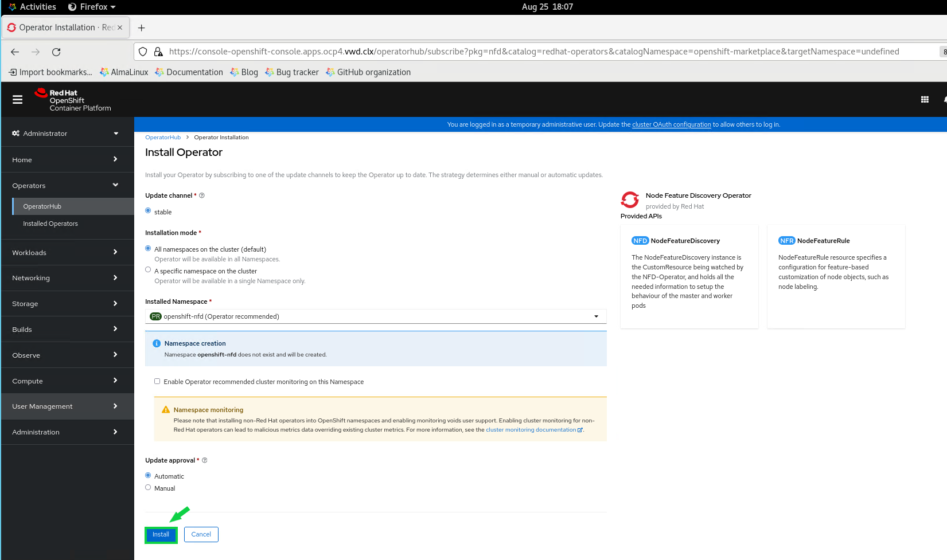Click Activities in the GNOME top bar
The height and width of the screenshot is (560, 947).
pyautogui.click(x=32, y=7)
